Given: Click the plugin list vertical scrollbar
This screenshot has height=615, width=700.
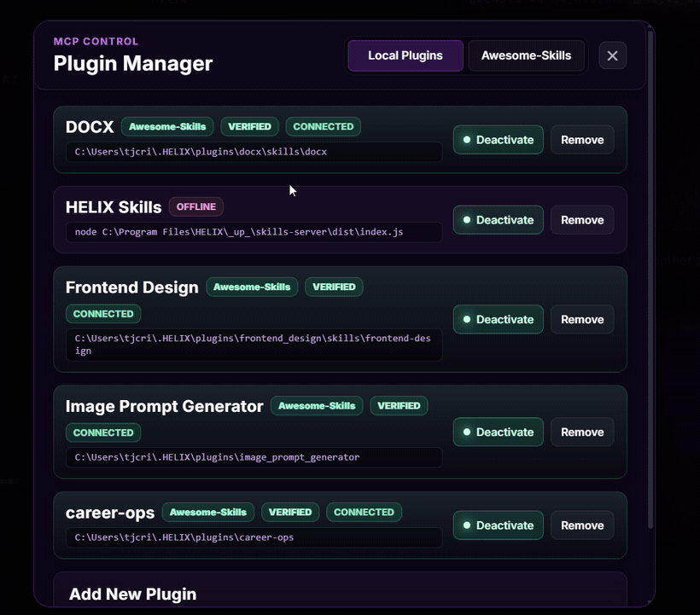Looking at the screenshot, I should pos(650,280).
